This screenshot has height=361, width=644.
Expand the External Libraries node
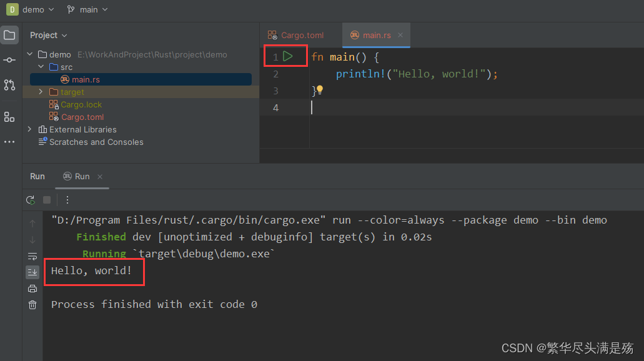coord(29,129)
